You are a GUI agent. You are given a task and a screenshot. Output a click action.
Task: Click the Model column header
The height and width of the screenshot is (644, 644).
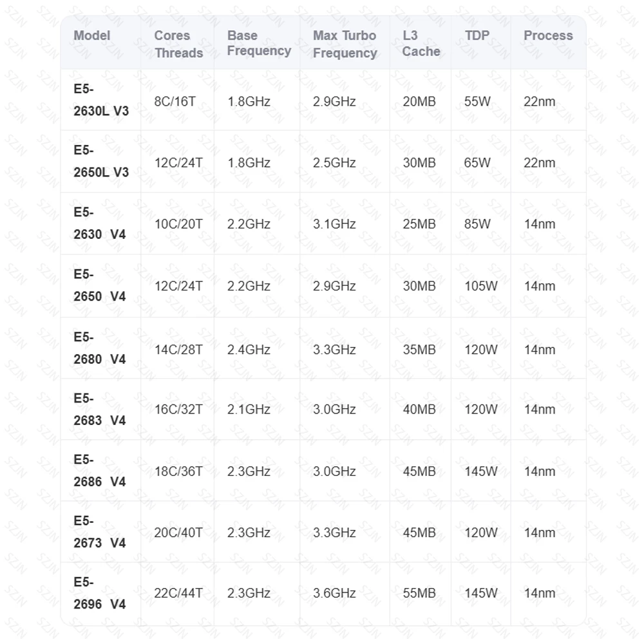(92, 36)
